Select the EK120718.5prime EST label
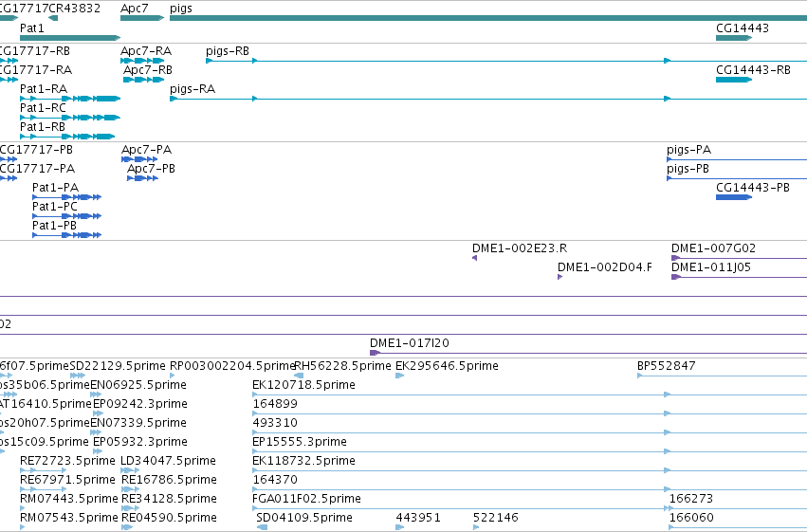This screenshot has height=532, width=807. click(x=303, y=385)
